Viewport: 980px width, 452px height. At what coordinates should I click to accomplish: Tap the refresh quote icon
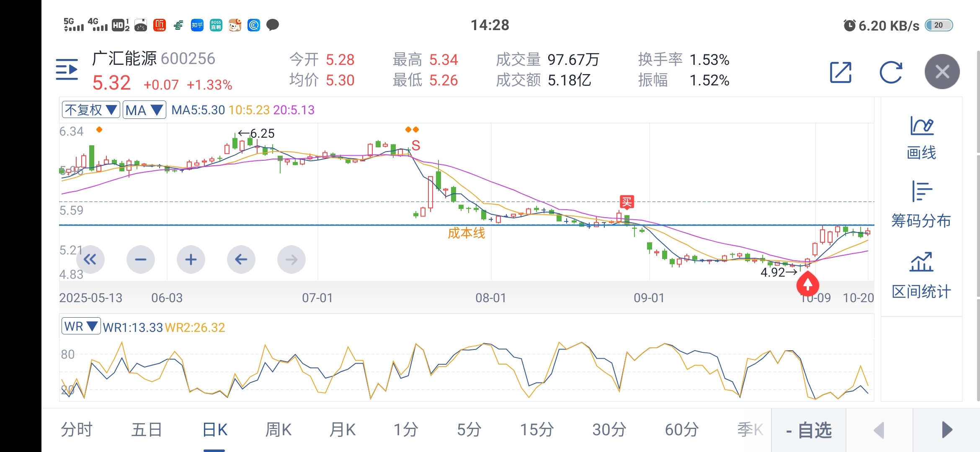coord(890,72)
